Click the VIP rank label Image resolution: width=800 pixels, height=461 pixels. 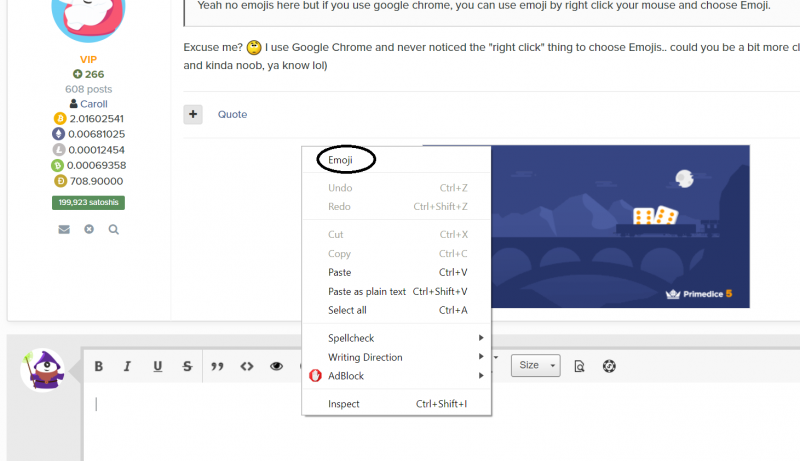coord(88,60)
